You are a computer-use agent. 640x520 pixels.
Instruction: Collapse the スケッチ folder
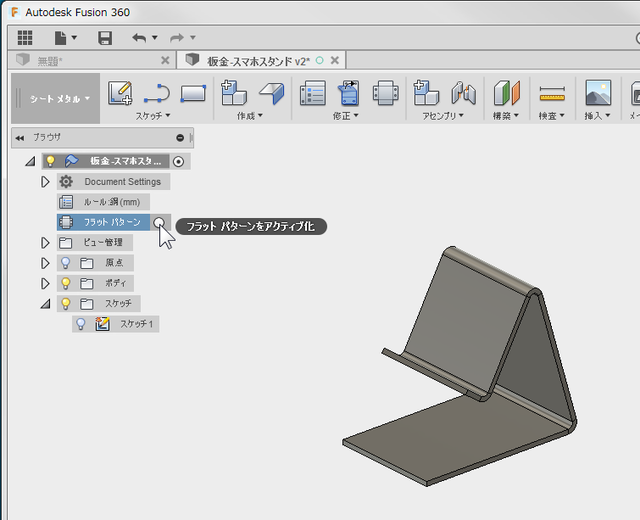pos(45,304)
